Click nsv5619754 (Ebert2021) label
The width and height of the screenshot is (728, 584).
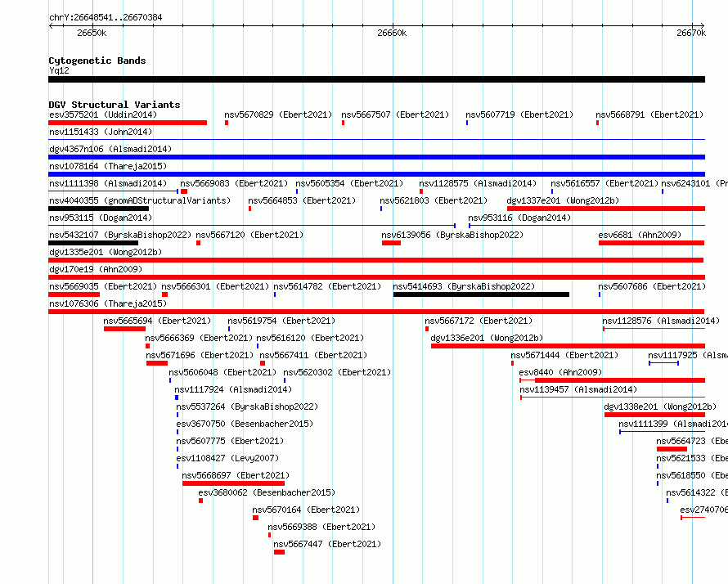tap(281, 321)
